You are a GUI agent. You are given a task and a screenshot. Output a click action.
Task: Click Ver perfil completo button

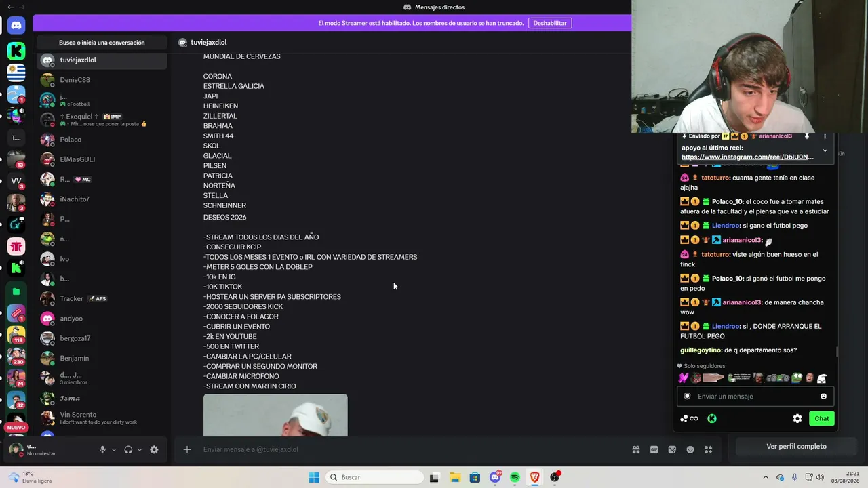(796, 447)
